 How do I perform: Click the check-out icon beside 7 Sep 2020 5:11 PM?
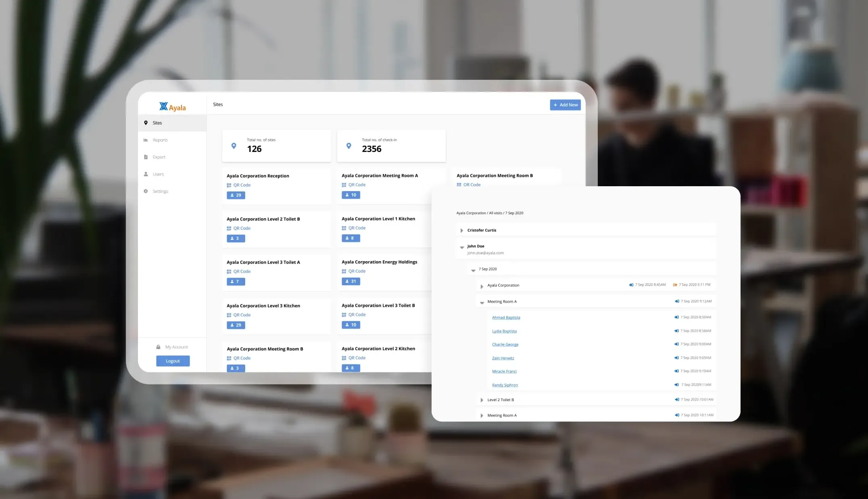coord(675,285)
